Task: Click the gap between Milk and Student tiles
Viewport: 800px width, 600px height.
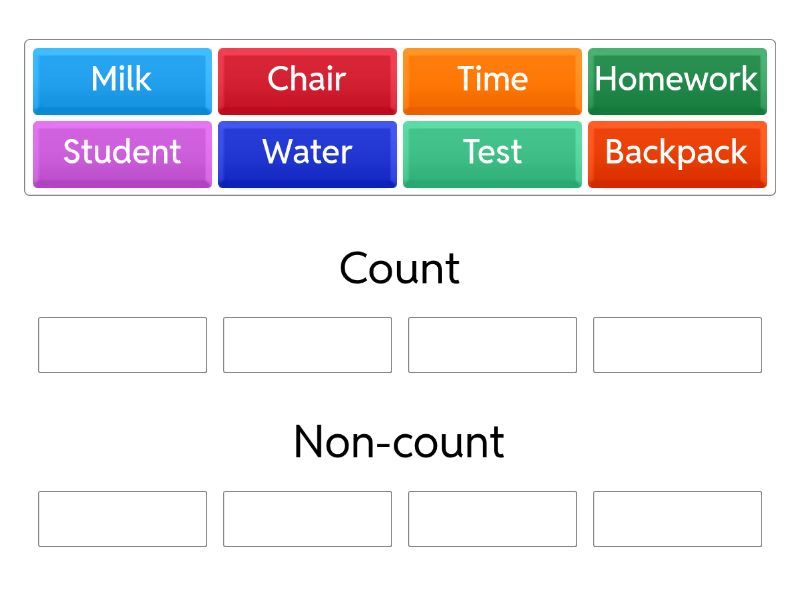Action: coord(122,118)
